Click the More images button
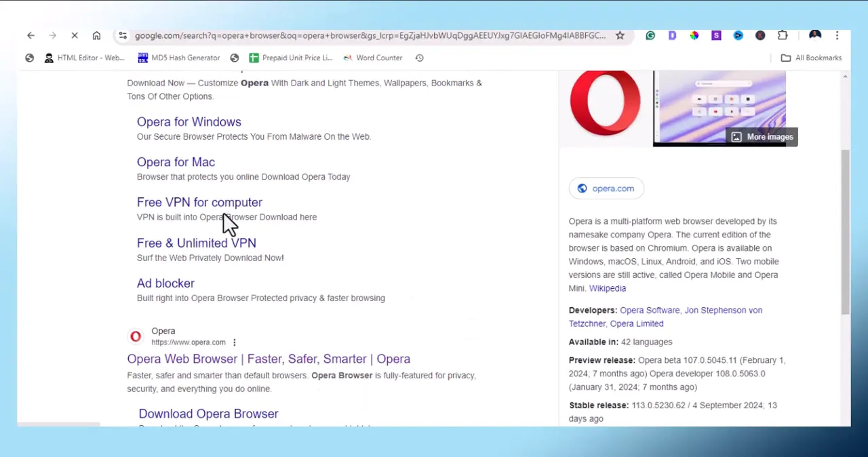 [762, 137]
